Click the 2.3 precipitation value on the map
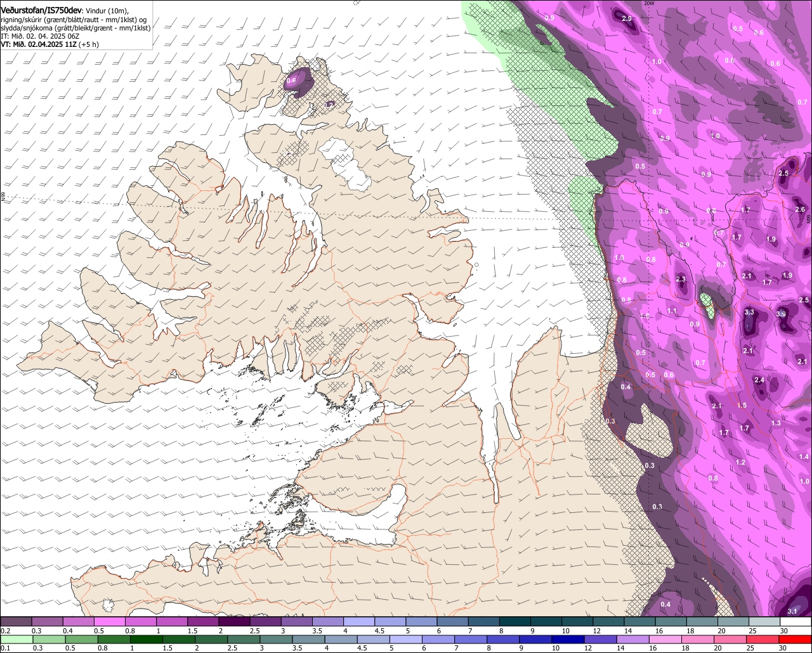The image size is (812, 653). coord(681,279)
